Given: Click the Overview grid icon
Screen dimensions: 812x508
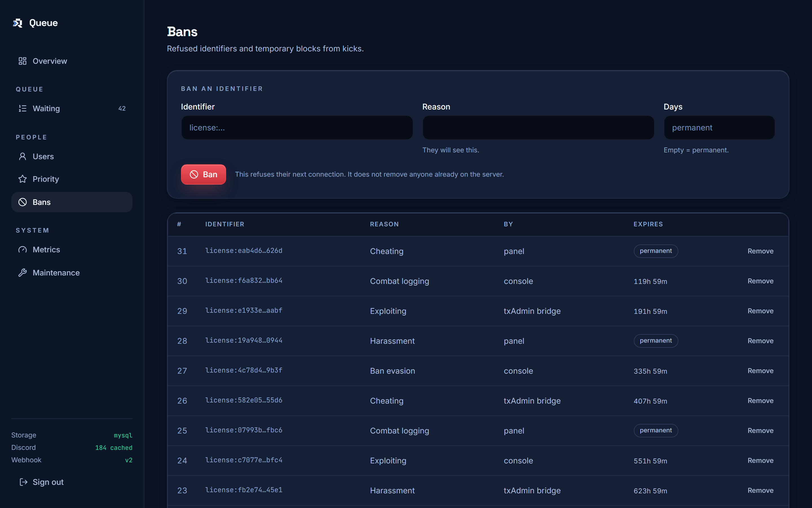Looking at the screenshot, I should (23, 61).
